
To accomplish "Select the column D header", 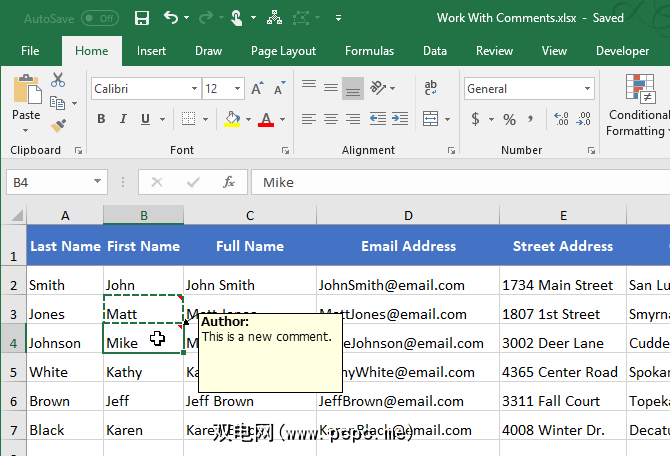I will click(x=408, y=215).
